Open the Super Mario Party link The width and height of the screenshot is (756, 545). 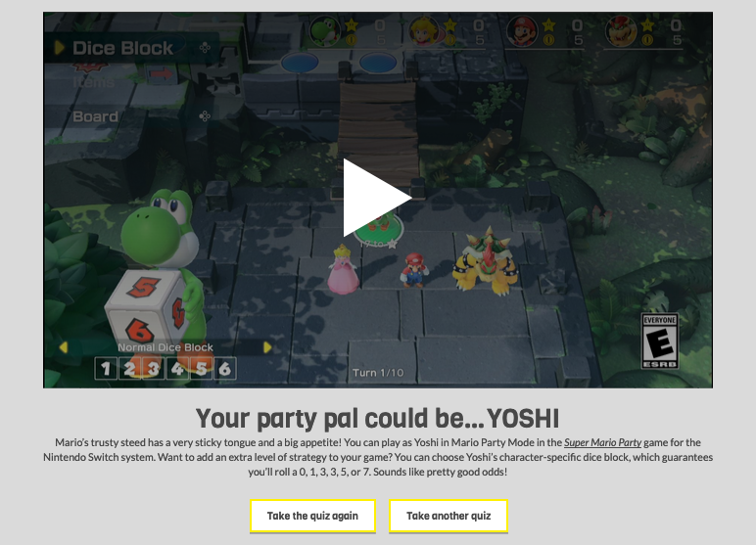point(602,442)
